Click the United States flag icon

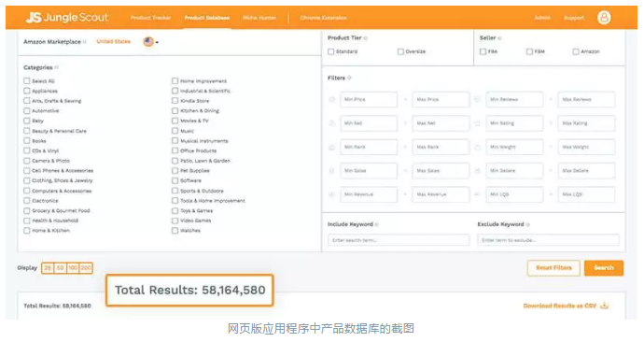point(148,41)
